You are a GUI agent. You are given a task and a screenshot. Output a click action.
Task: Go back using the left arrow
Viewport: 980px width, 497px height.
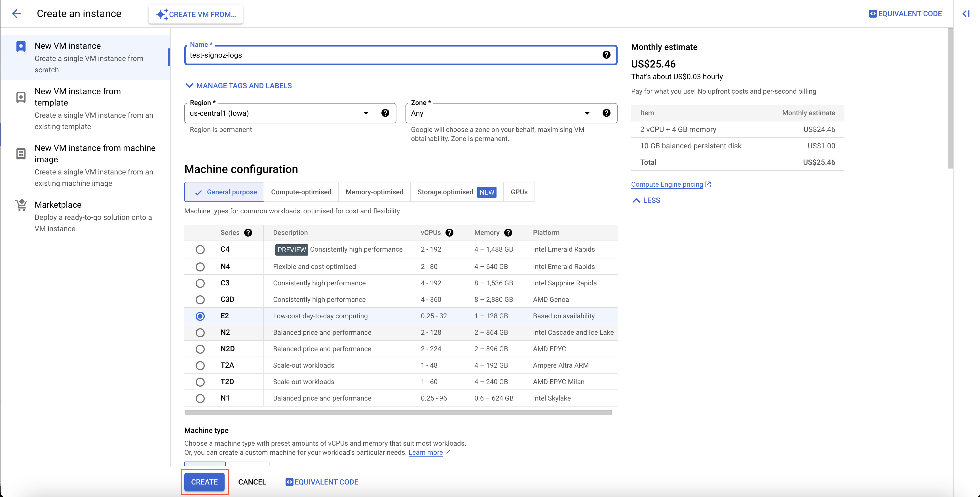pos(16,14)
